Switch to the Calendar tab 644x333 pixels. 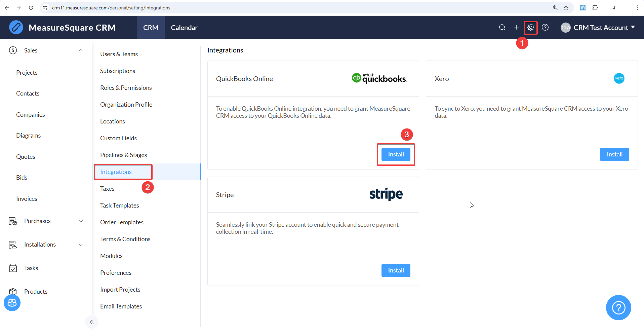(x=184, y=28)
